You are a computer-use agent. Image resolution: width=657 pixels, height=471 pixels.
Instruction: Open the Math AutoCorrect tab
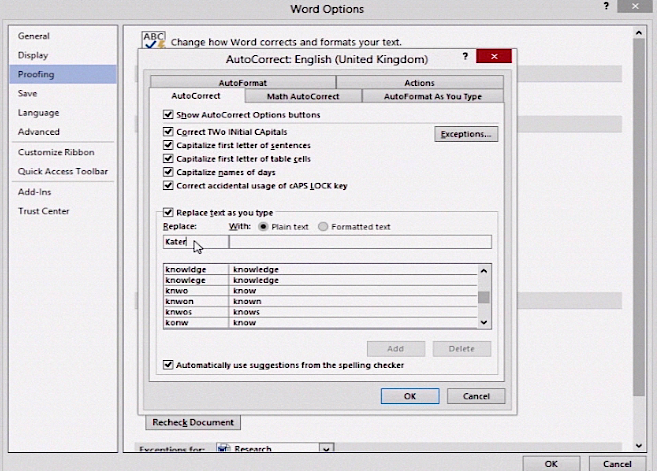303,96
